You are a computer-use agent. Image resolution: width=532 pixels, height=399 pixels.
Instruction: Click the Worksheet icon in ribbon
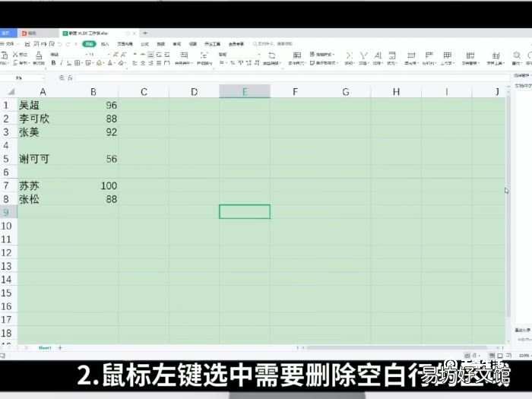(x=448, y=55)
